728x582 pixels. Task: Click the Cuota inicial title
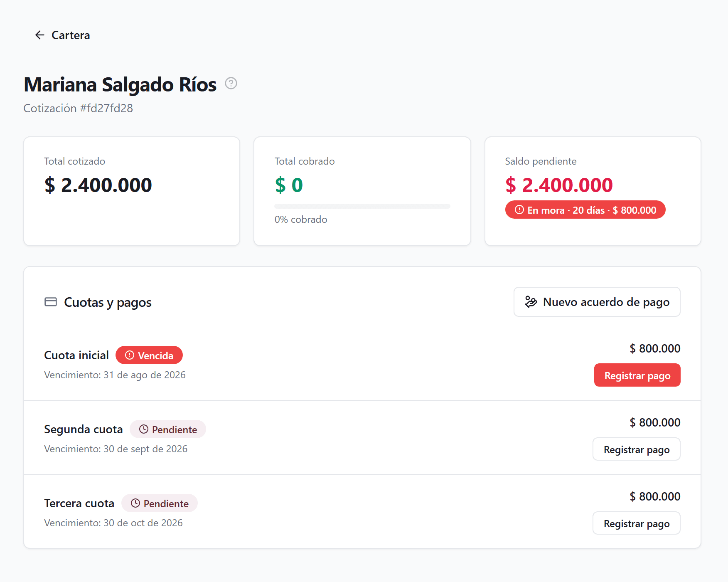click(76, 355)
